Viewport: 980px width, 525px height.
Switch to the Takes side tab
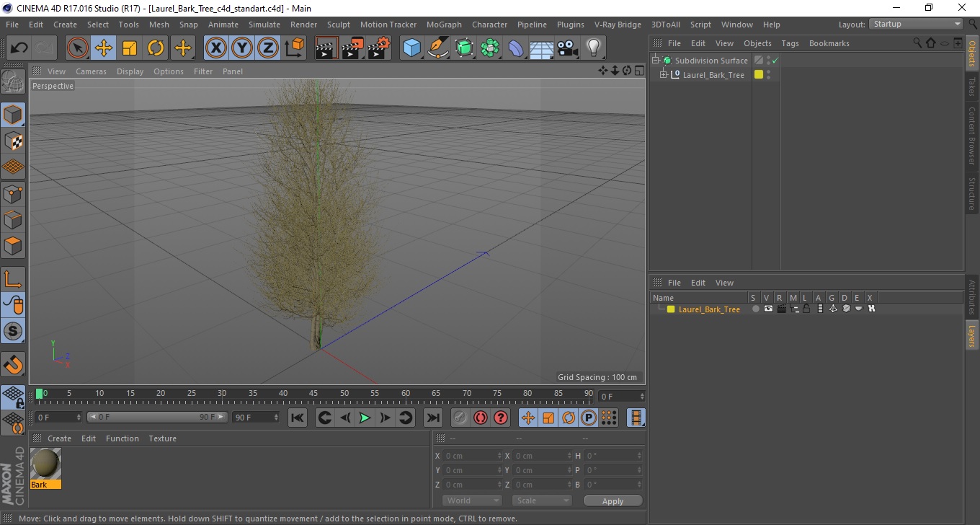tap(972, 87)
